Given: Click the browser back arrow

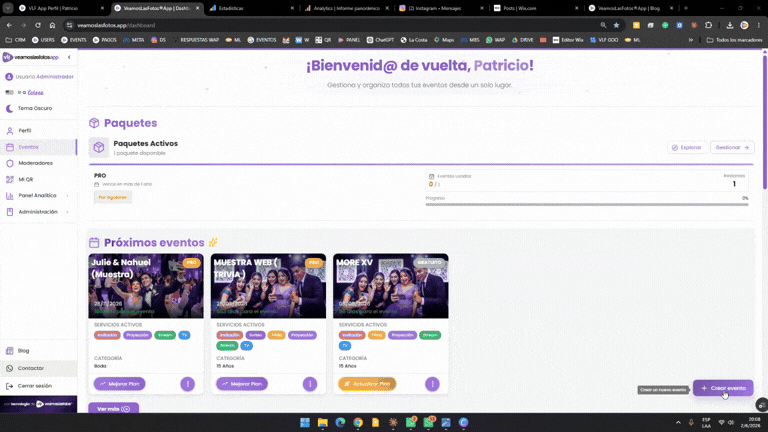Looking at the screenshot, I should click(9, 25).
